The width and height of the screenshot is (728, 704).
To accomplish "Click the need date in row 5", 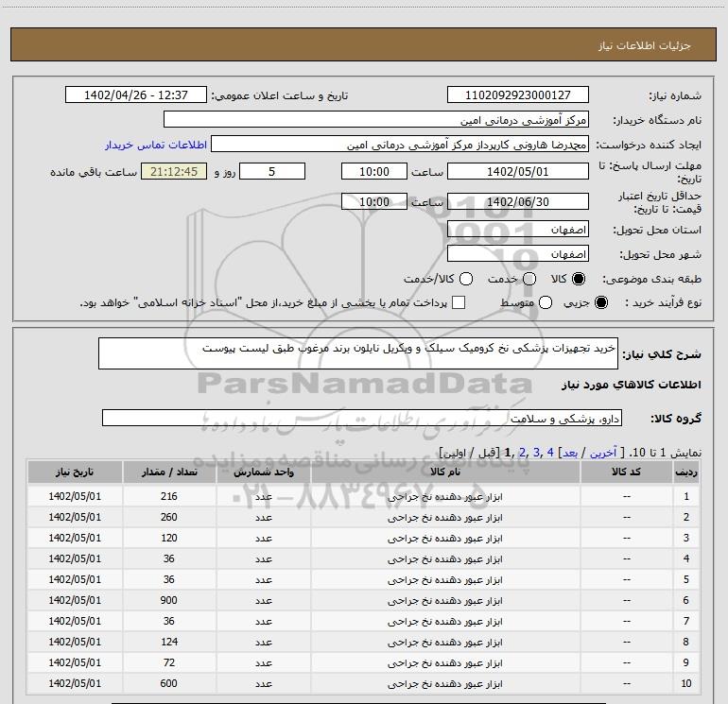I will click(75, 579).
